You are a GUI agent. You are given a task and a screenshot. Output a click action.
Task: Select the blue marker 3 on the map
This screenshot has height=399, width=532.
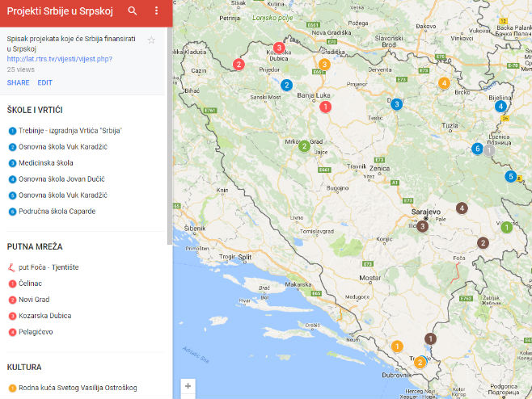(x=396, y=104)
